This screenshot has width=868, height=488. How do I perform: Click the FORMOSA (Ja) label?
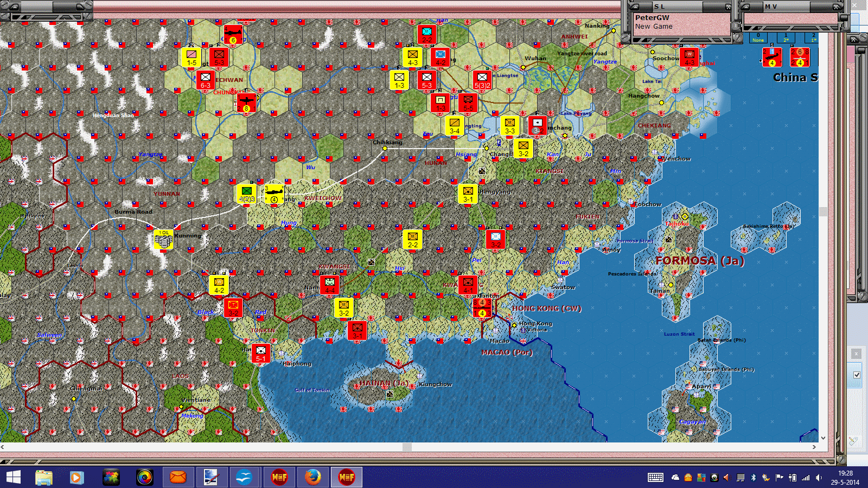click(x=699, y=261)
